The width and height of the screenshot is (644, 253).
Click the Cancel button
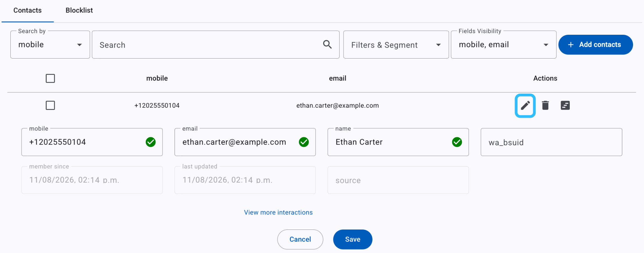pyautogui.click(x=300, y=240)
